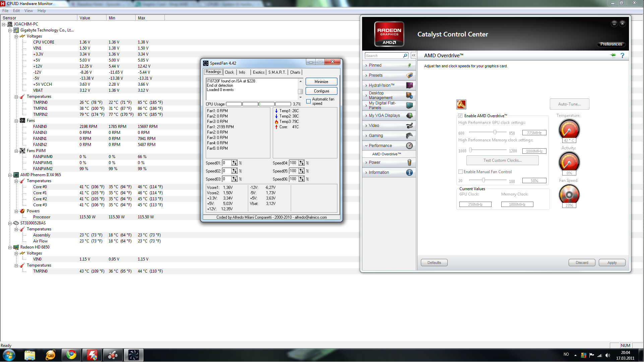Click the Desktop Management icon
Image resolution: width=644 pixels, height=362 pixels.
409,95
